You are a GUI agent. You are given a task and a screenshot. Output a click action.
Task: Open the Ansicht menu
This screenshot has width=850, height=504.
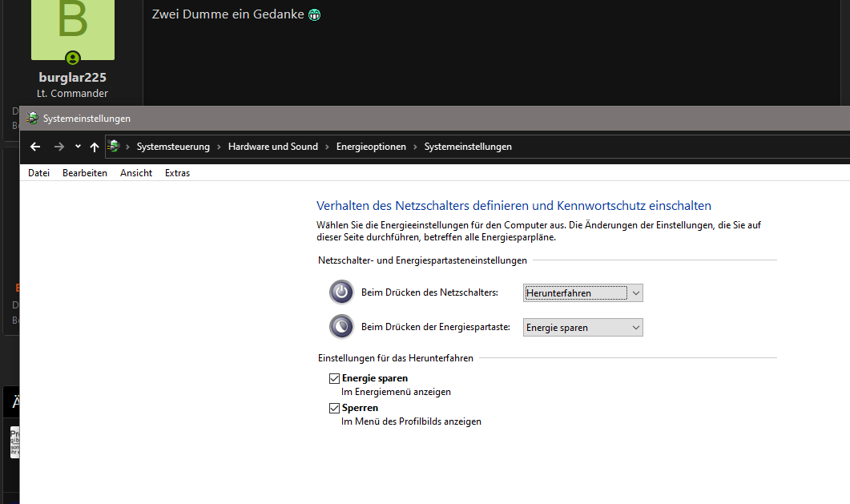pos(136,173)
